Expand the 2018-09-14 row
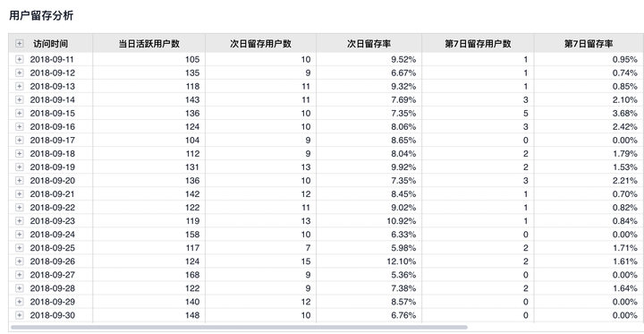The height and width of the screenshot is (334, 644). tap(19, 99)
